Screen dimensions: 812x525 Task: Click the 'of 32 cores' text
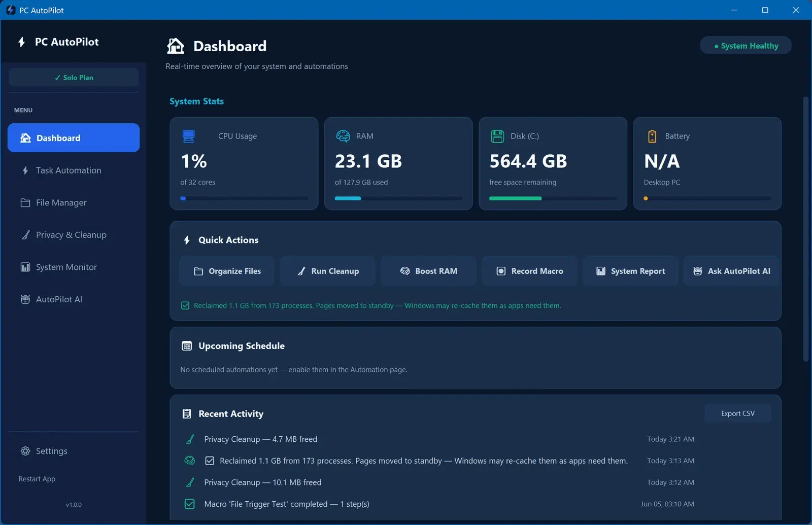click(x=198, y=182)
